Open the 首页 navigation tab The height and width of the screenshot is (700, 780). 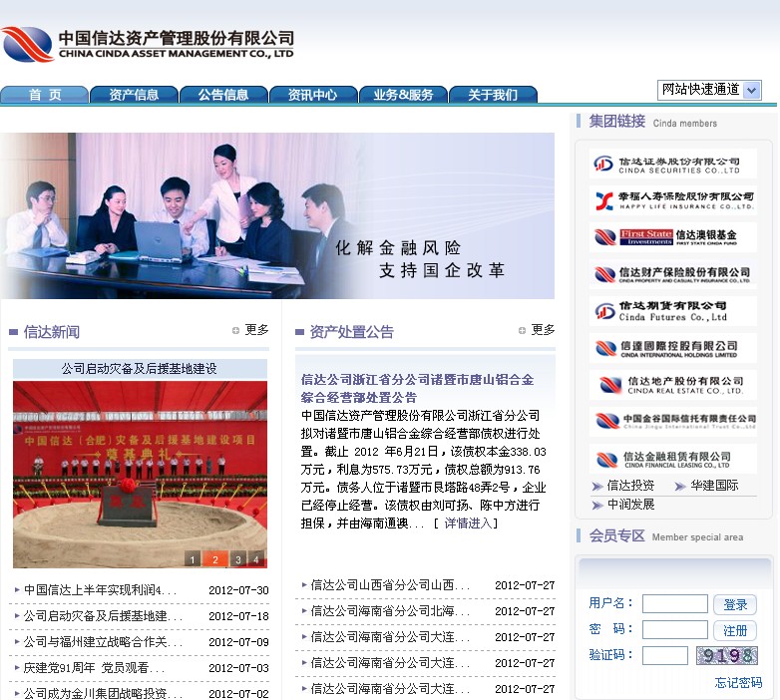coord(44,95)
